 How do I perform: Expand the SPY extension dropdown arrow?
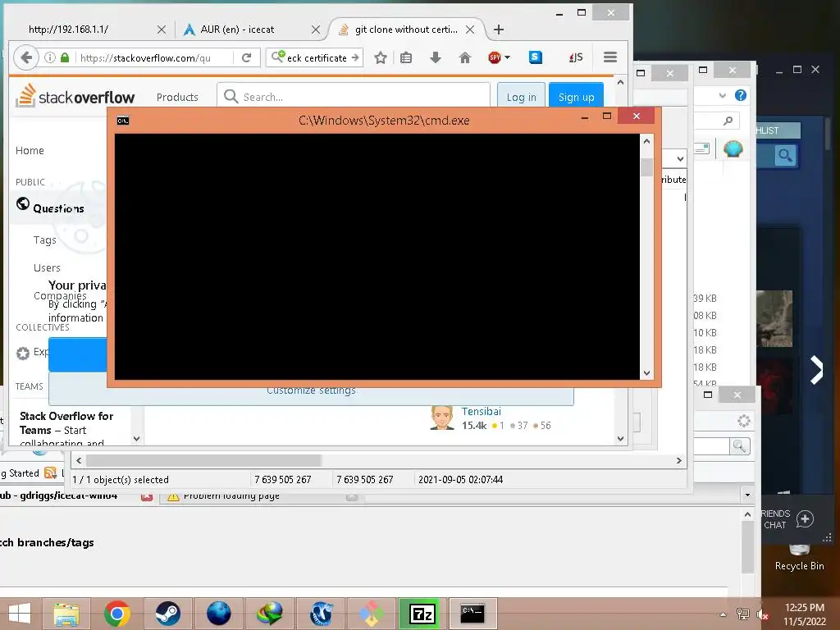507,57
